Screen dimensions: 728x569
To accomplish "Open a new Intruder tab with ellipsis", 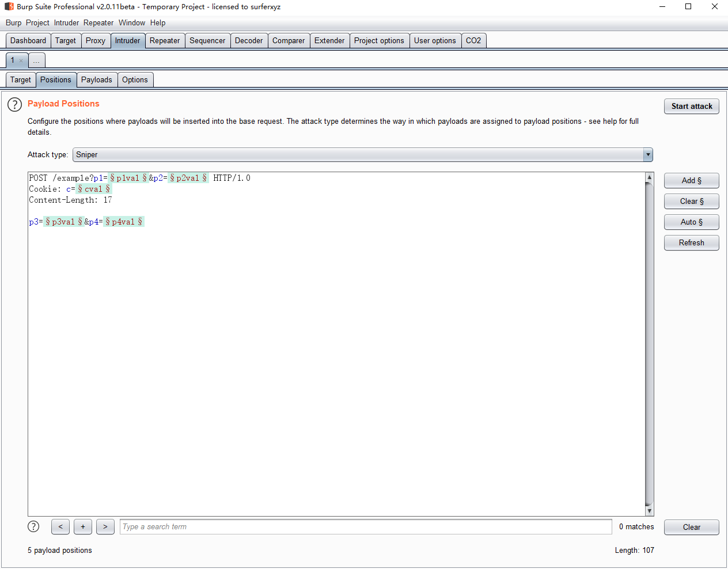I will click(x=36, y=60).
